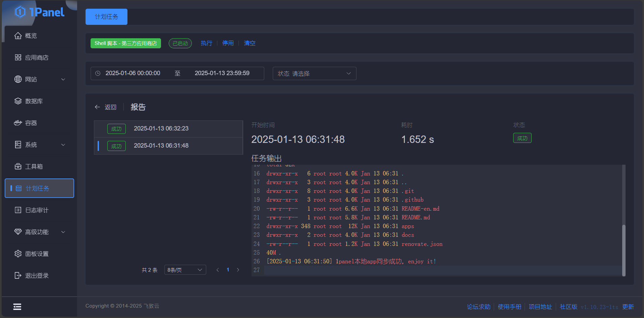Select the 计划任务 top tab
Image resolution: width=644 pixels, height=318 pixels.
(106, 17)
